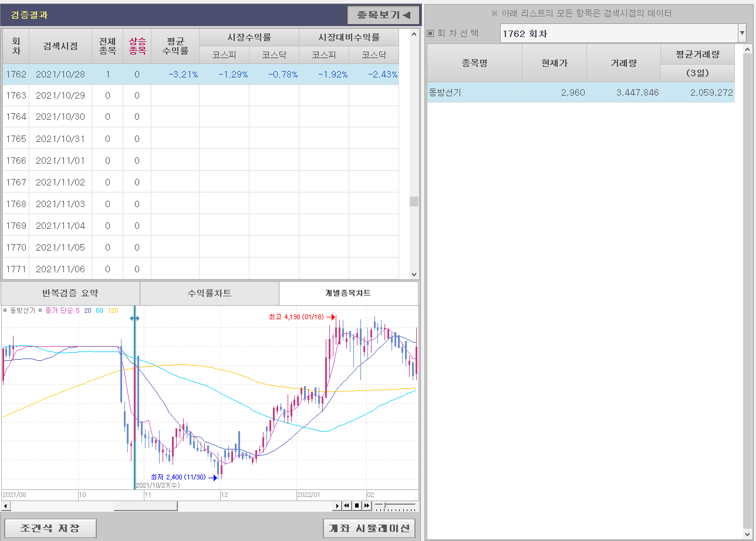Click the chart stop button
Screen dimensions: 756x541
tap(357, 506)
